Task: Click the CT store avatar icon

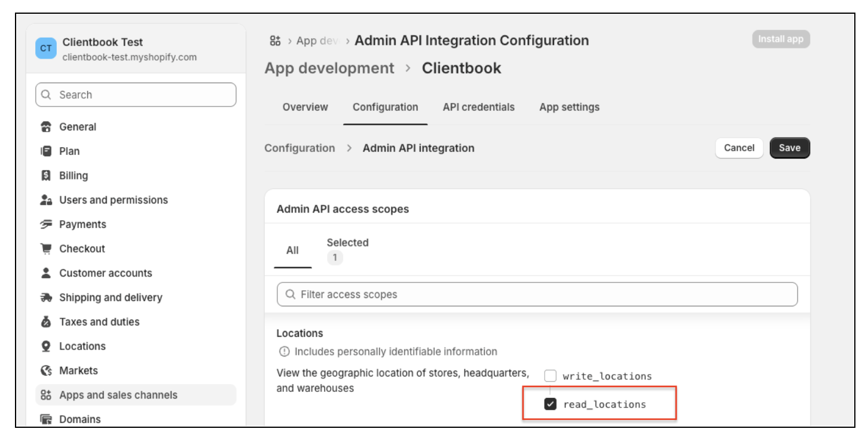Action: point(46,48)
